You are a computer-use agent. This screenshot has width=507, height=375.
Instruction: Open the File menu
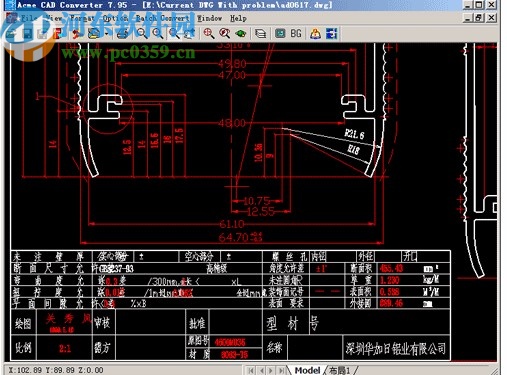[x=28, y=18]
